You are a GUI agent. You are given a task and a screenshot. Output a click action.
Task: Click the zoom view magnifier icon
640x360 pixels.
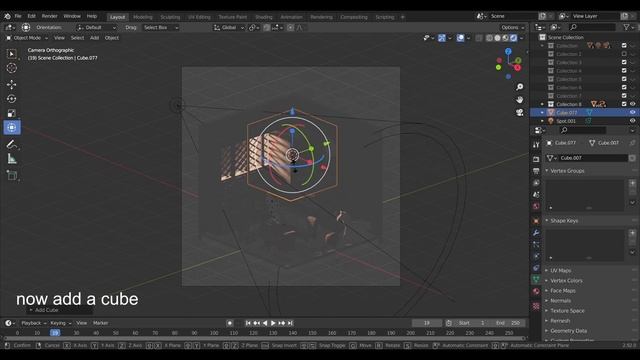click(520, 87)
